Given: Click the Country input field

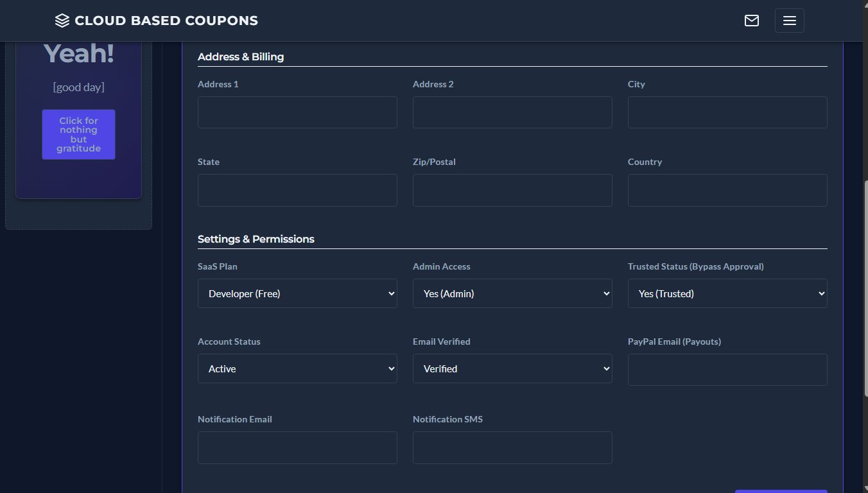Looking at the screenshot, I should (727, 190).
